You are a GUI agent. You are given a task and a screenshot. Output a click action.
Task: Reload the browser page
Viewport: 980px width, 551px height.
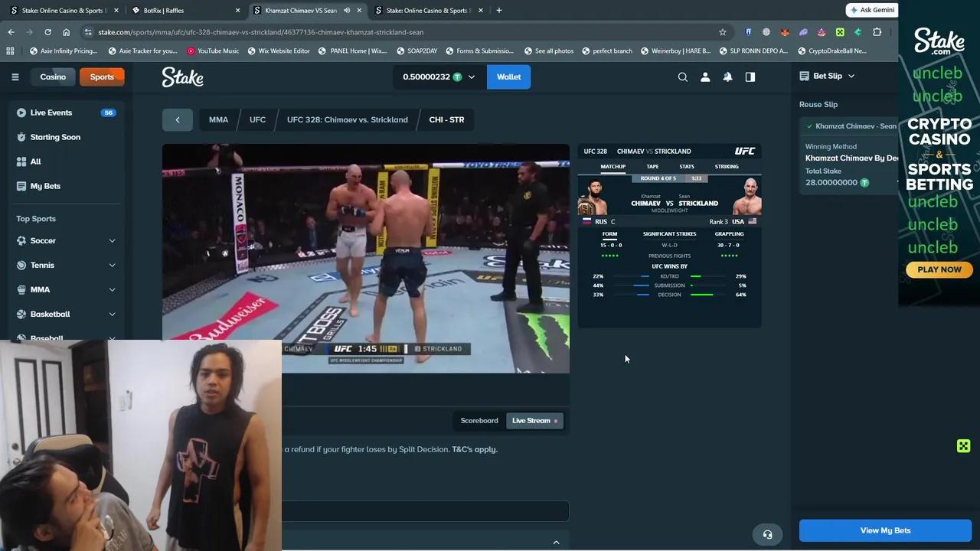click(47, 32)
